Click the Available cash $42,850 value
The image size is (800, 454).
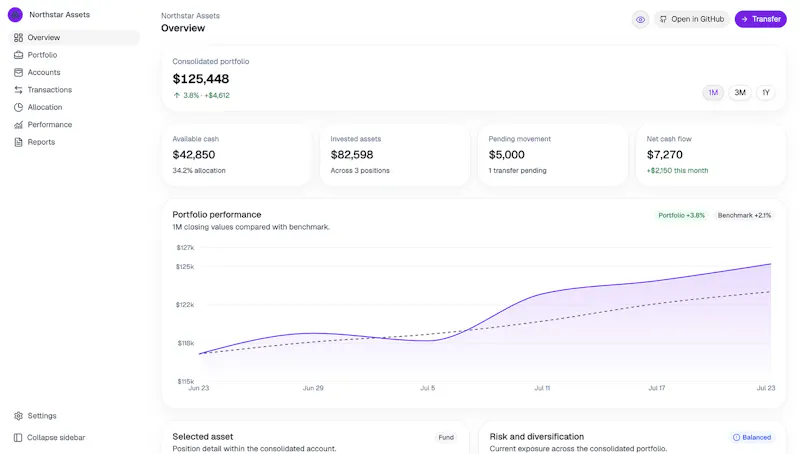tap(193, 155)
